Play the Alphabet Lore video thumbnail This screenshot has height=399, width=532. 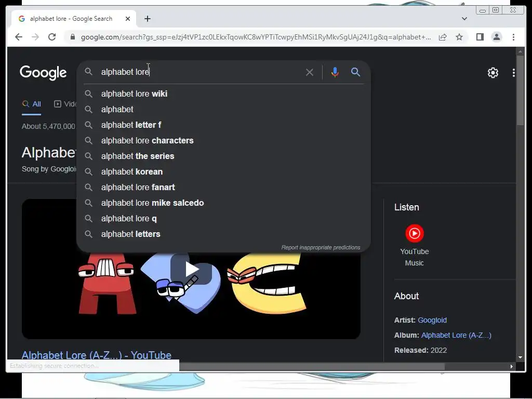pos(191,269)
